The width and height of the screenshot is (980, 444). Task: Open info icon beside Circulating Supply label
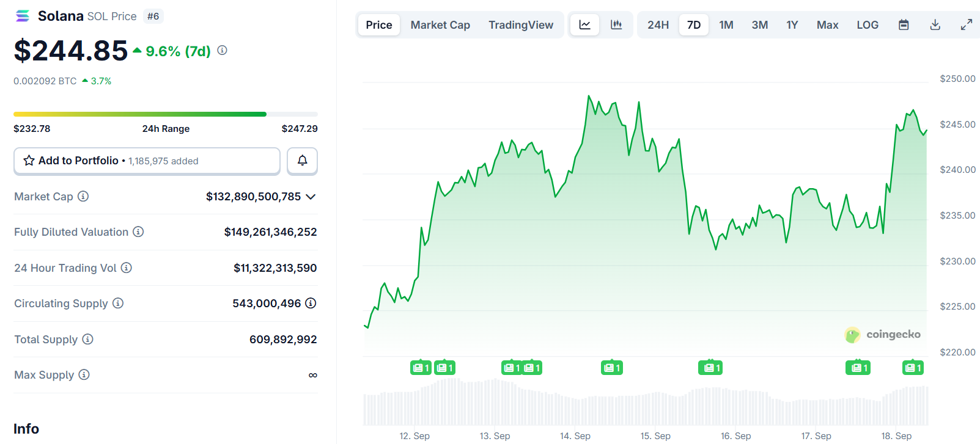pyautogui.click(x=118, y=303)
